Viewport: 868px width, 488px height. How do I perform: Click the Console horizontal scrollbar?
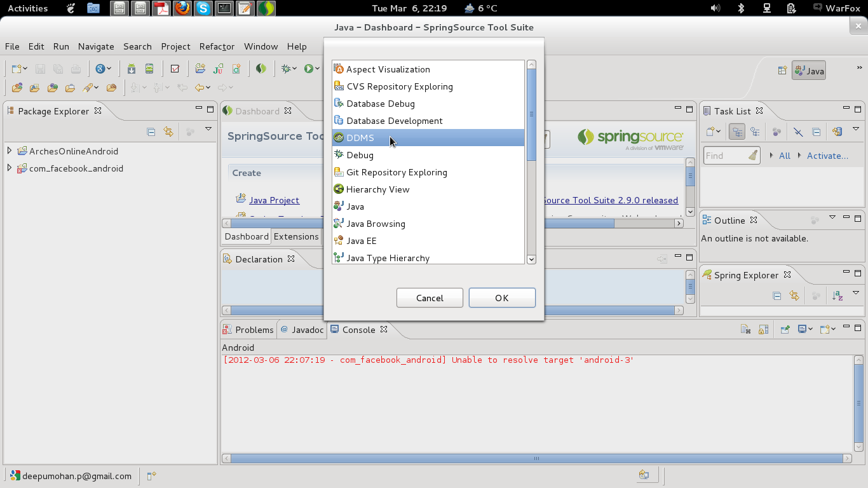pos(536,458)
